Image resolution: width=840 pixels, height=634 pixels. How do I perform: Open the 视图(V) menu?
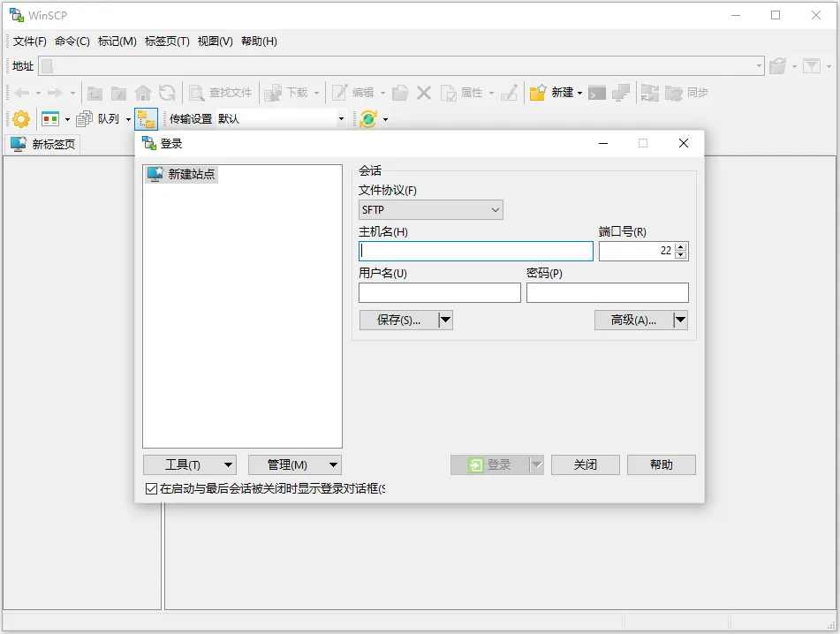(x=215, y=42)
